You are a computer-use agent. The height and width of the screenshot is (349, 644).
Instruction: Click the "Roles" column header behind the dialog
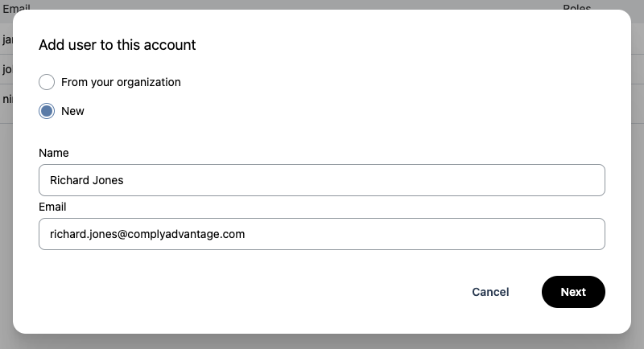pyautogui.click(x=576, y=8)
